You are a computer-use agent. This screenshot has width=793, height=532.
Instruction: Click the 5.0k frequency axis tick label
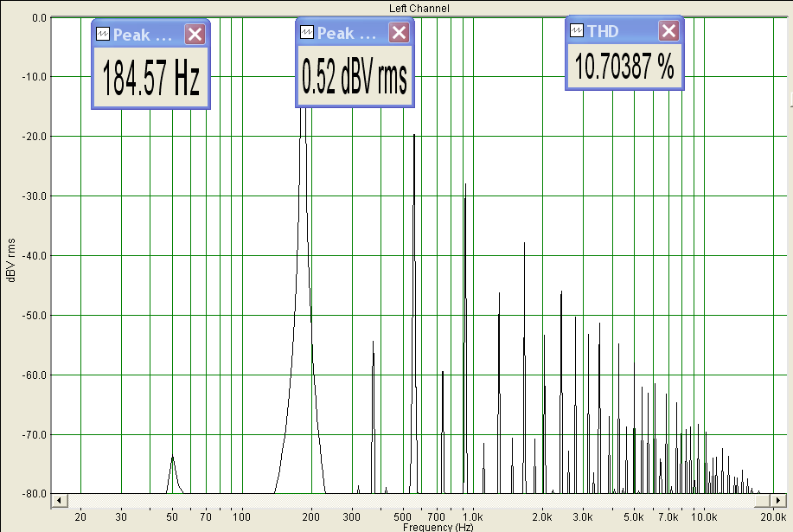point(634,517)
